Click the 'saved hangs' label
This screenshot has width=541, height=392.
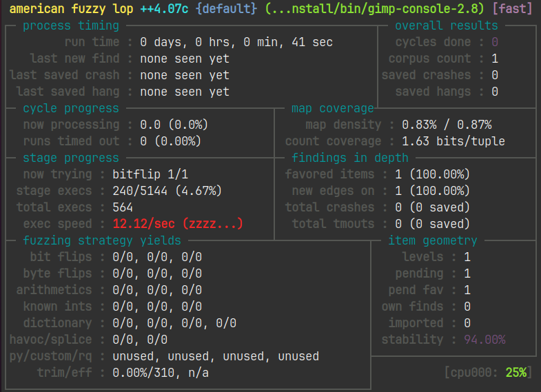(433, 92)
